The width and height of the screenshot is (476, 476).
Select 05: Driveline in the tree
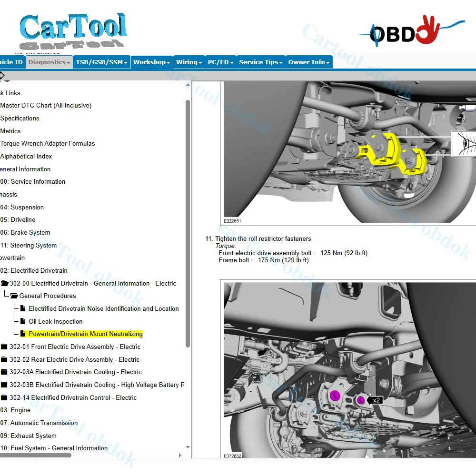(18, 220)
